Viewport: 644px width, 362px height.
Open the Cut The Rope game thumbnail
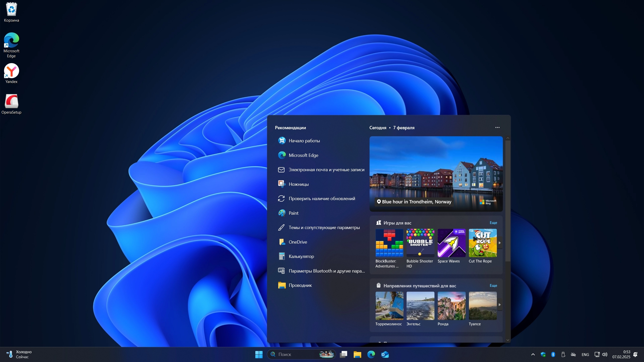[x=482, y=243]
